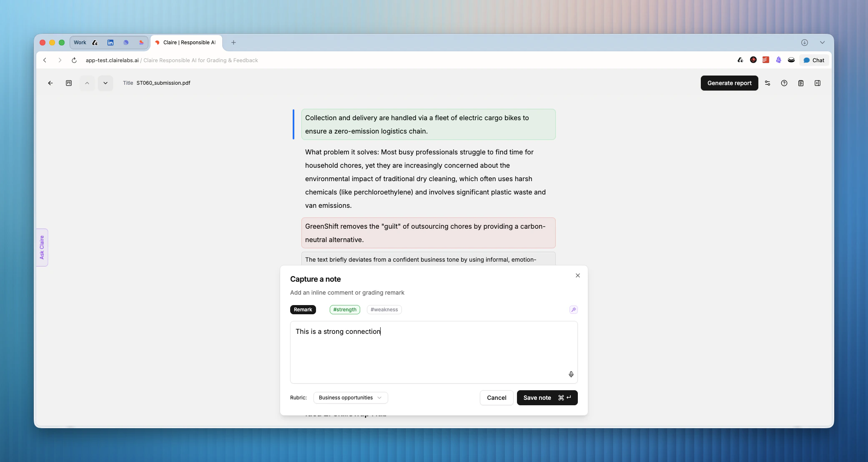Click the back arrow in document toolbar
This screenshot has width=868, height=462.
tap(50, 83)
